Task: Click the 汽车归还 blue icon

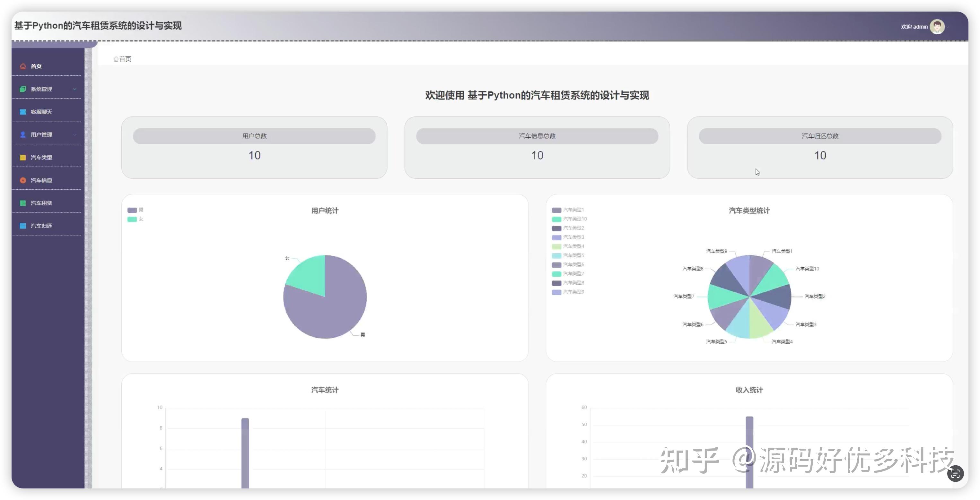Action: click(x=22, y=226)
